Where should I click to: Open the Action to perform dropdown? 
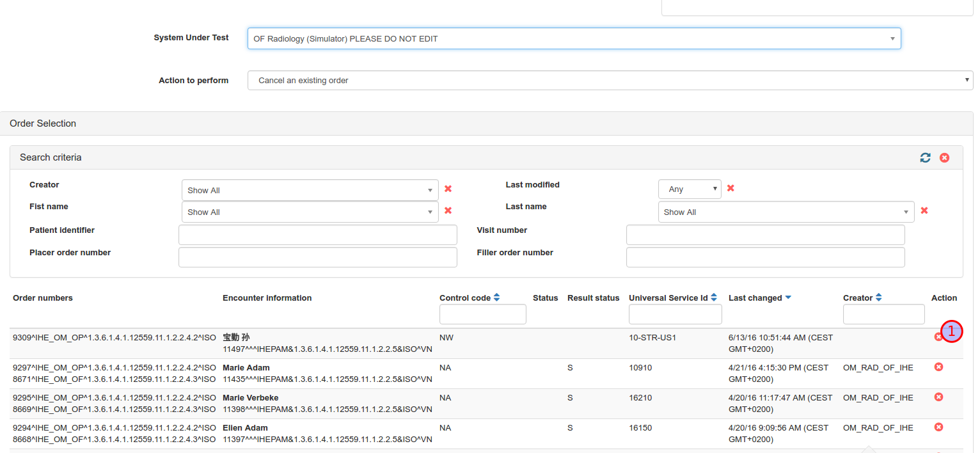610,81
